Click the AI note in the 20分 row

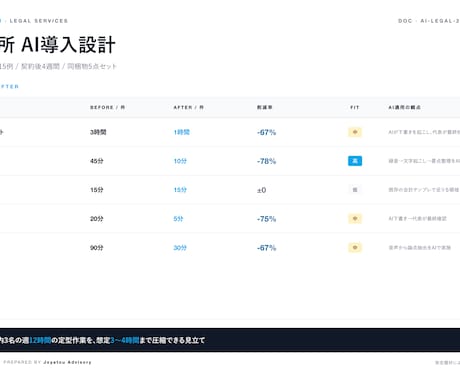click(x=417, y=219)
